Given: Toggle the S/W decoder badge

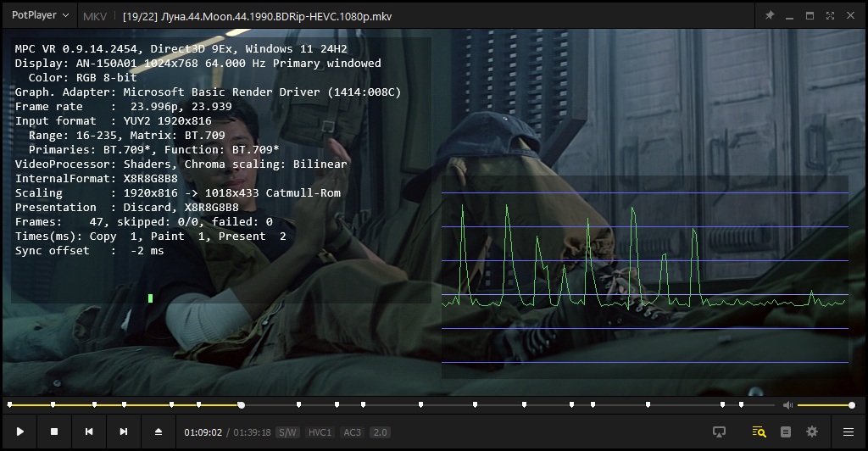Looking at the screenshot, I should (x=287, y=432).
